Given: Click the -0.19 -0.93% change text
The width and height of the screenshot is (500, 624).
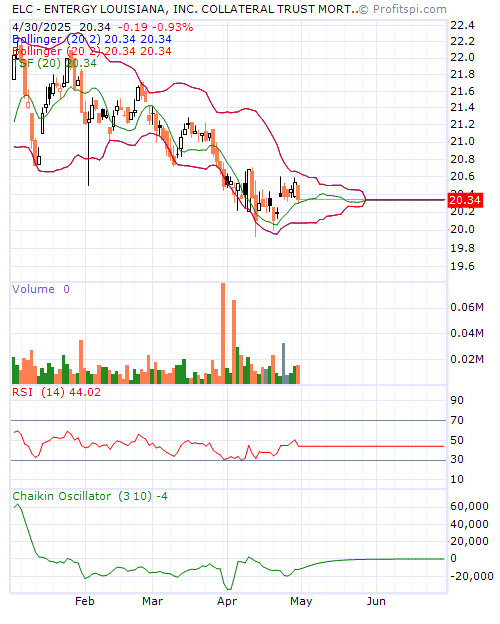Looking at the screenshot, I should click(156, 27).
